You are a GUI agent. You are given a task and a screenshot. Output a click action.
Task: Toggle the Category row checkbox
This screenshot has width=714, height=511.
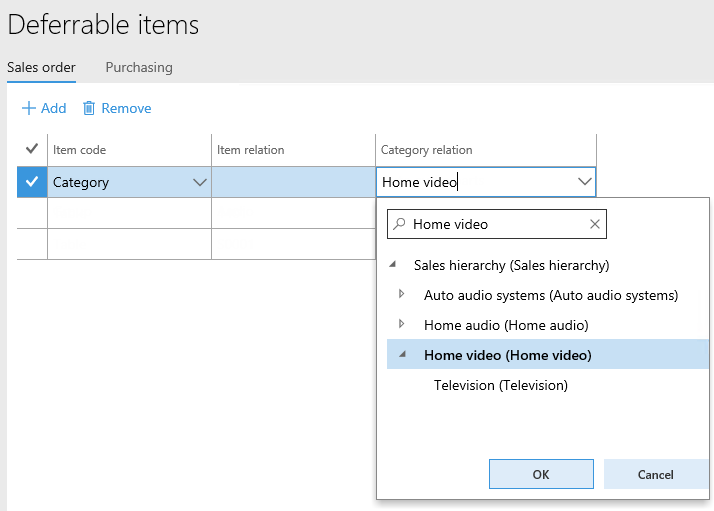point(32,182)
